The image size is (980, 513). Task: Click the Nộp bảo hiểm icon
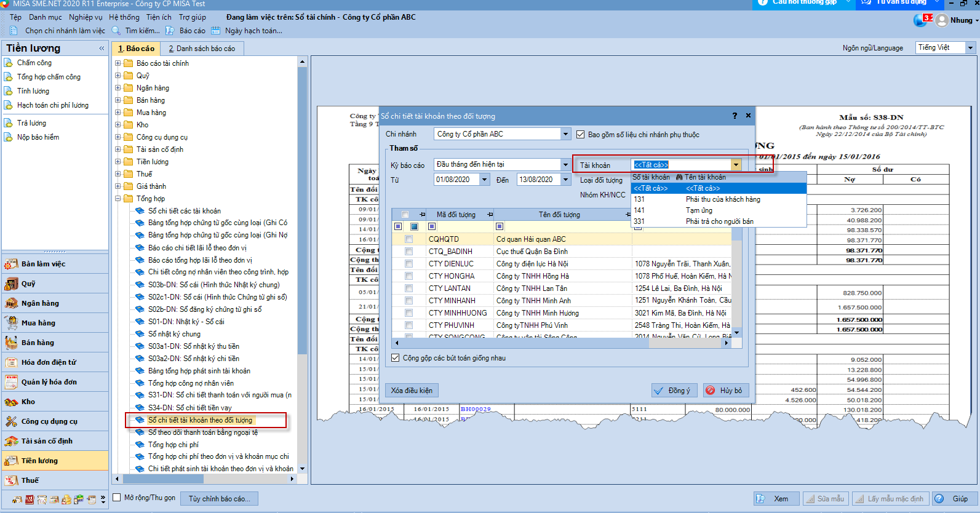[x=8, y=137]
